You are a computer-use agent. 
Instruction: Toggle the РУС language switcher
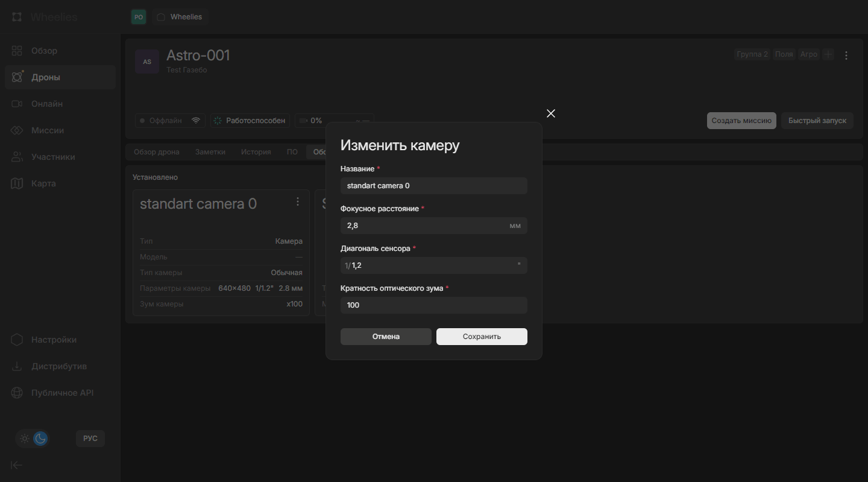90,439
